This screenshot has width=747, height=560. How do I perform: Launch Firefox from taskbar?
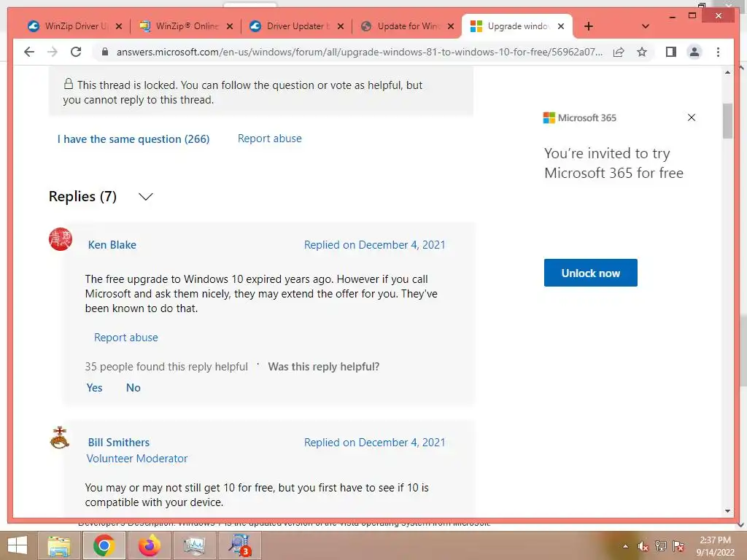pyautogui.click(x=149, y=545)
